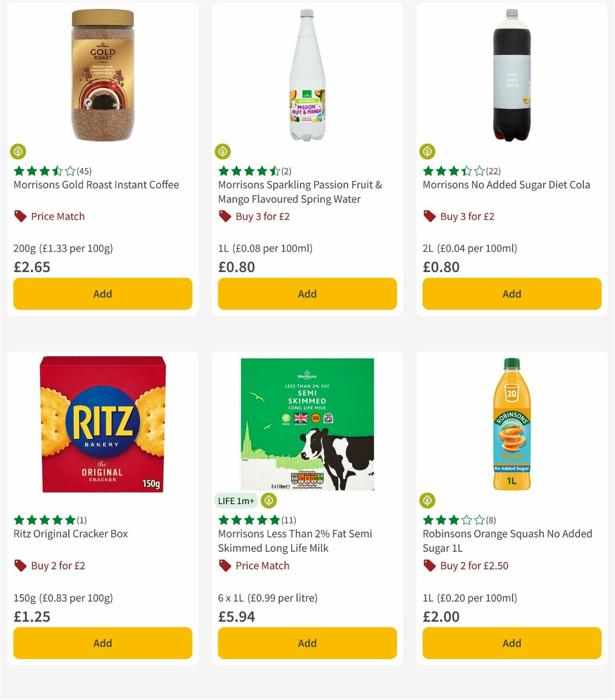The height and width of the screenshot is (700, 615).
Task: Click the leaf icon next to the LIFE 1m+ badge
Action: coord(268,501)
